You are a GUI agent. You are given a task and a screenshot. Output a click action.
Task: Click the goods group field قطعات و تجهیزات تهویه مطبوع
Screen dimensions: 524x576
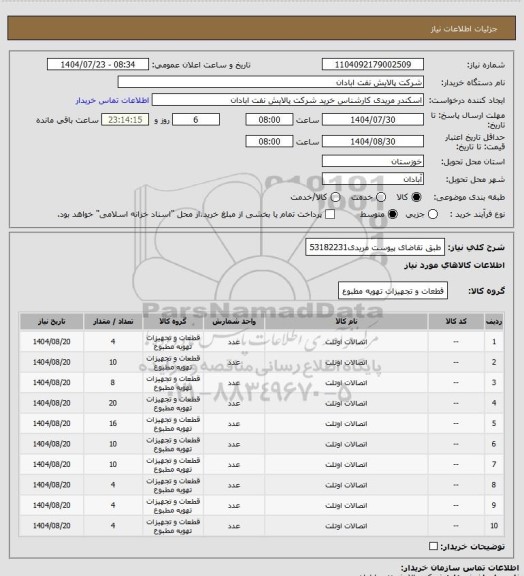coord(393,291)
